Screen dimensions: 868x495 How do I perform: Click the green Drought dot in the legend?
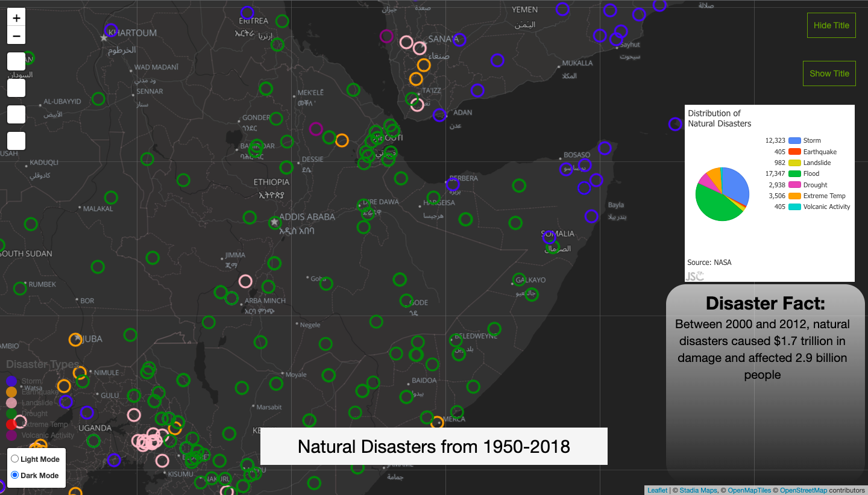[x=11, y=414]
